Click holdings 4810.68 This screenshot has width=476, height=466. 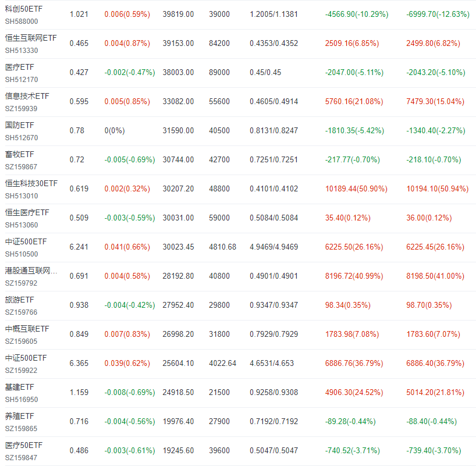click(222, 247)
